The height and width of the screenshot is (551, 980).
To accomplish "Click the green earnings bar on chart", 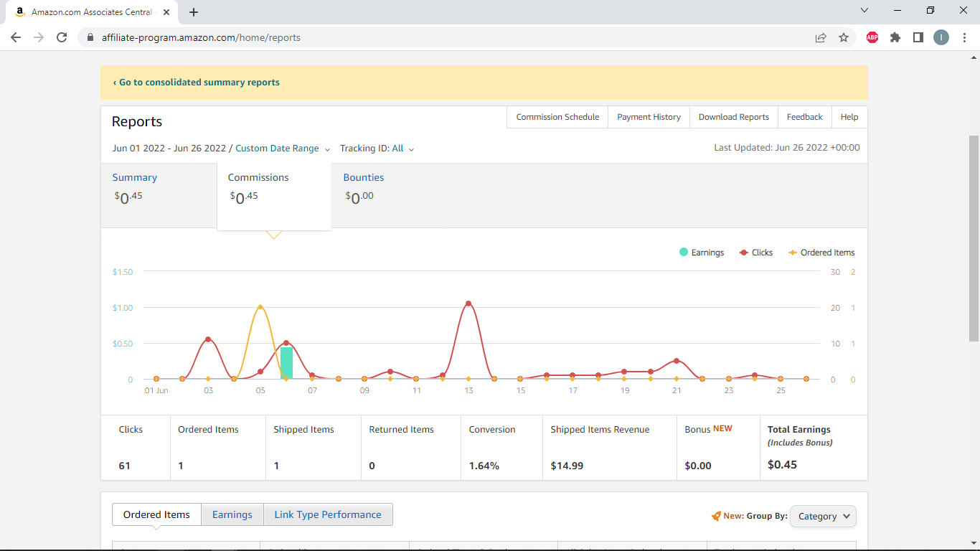I will pos(286,363).
